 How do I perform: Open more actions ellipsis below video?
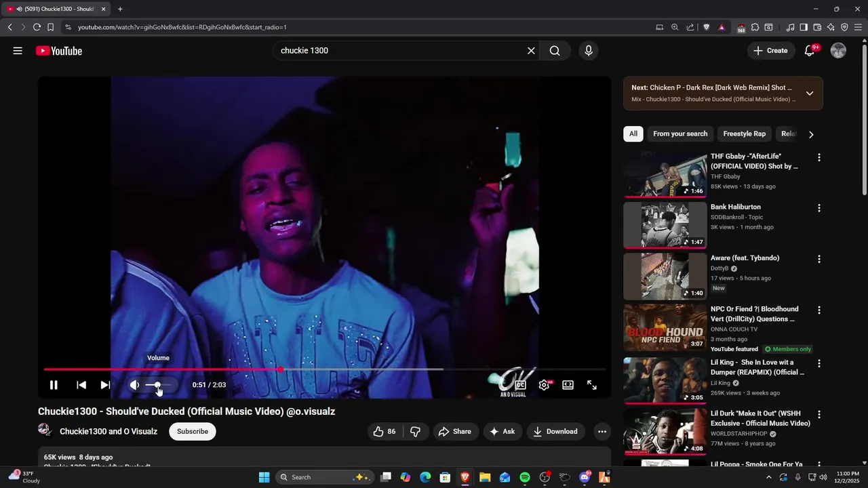[601, 432]
